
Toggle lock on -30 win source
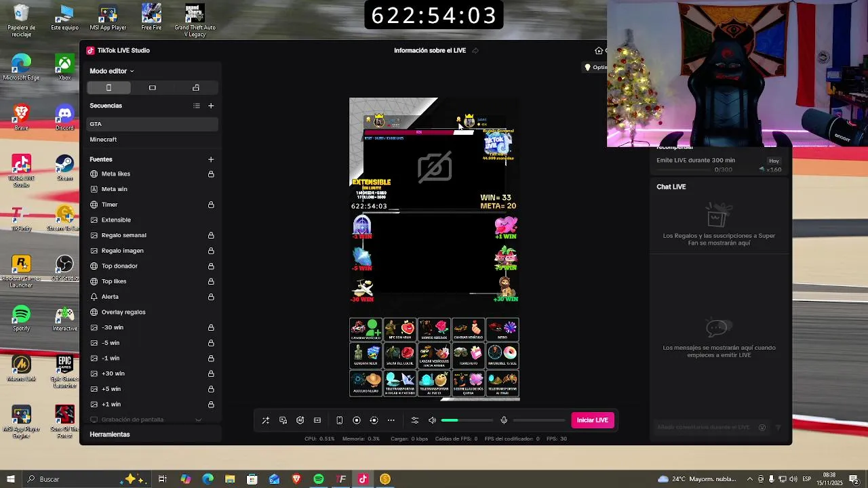211,327
